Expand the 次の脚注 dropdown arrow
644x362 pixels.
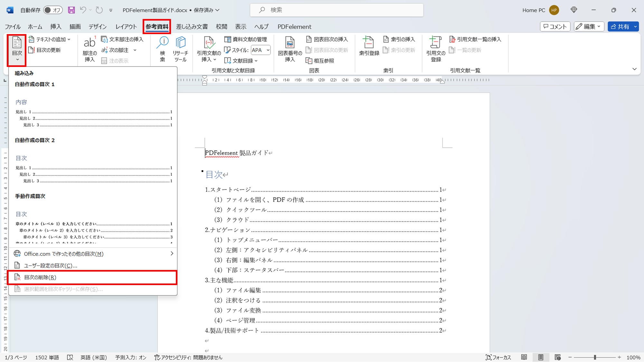[x=135, y=50]
